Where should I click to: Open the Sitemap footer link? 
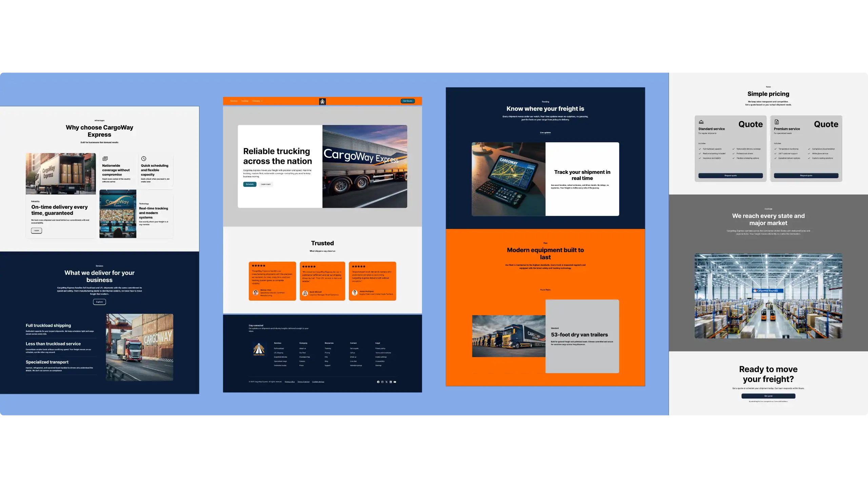378,366
